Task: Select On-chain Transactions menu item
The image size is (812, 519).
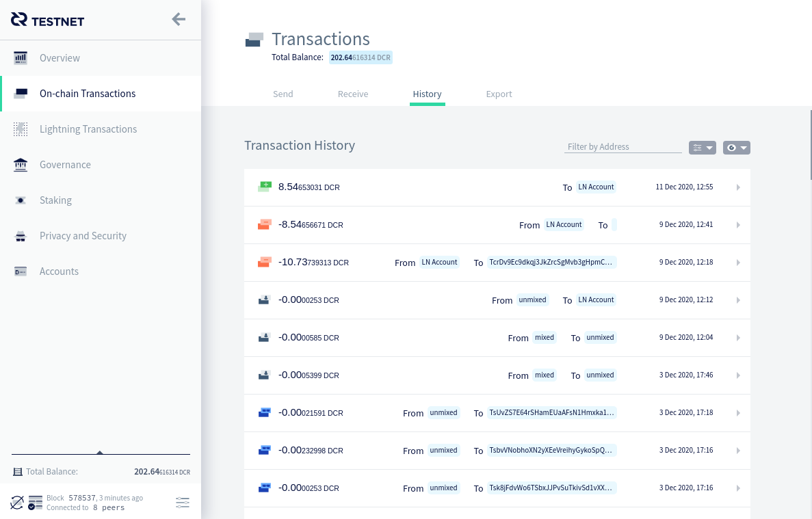Action: (x=101, y=94)
